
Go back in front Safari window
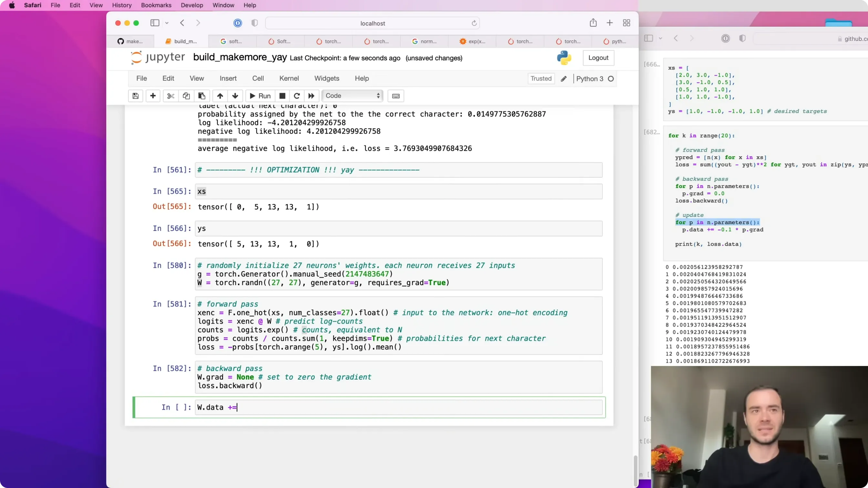[182, 23]
